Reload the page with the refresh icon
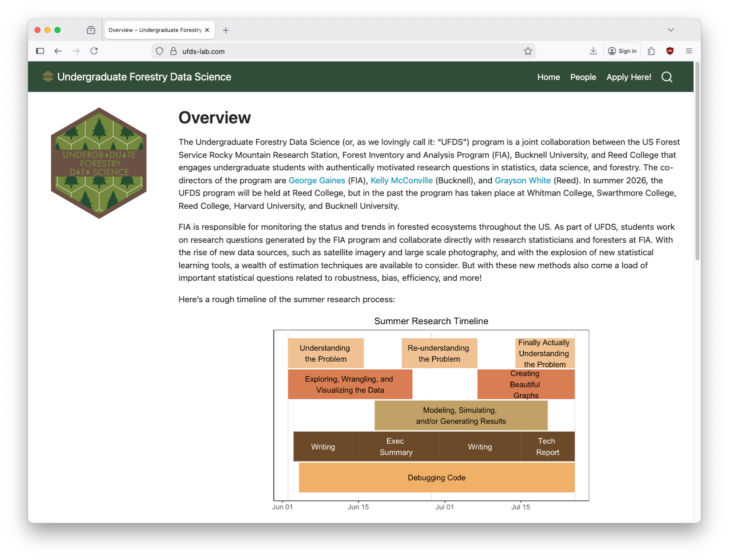The image size is (729, 560). point(94,51)
